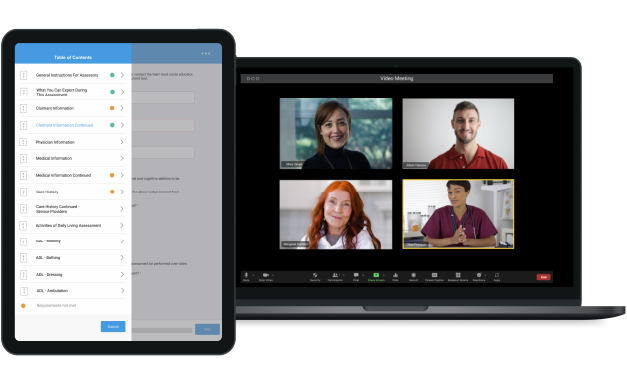Click the green Share Screen button
This screenshot has height=385, width=627.
point(376,277)
